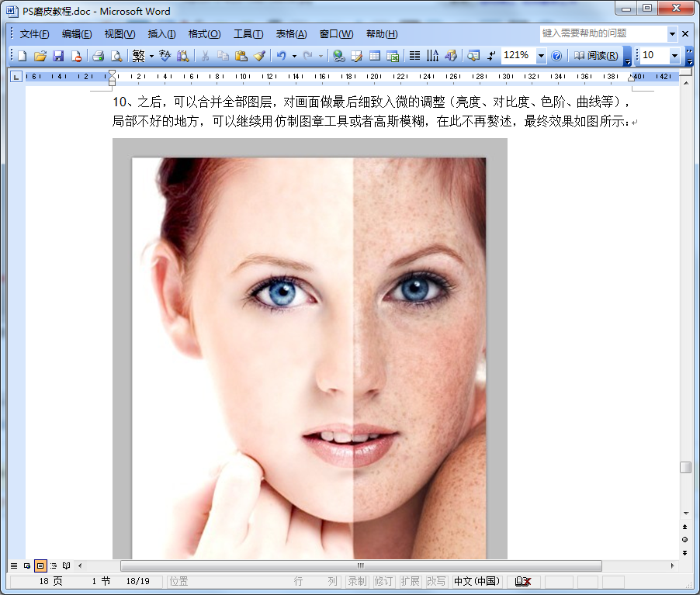Open Print Preview
The width and height of the screenshot is (700, 595).
pyautogui.click(x=116, y=56)
